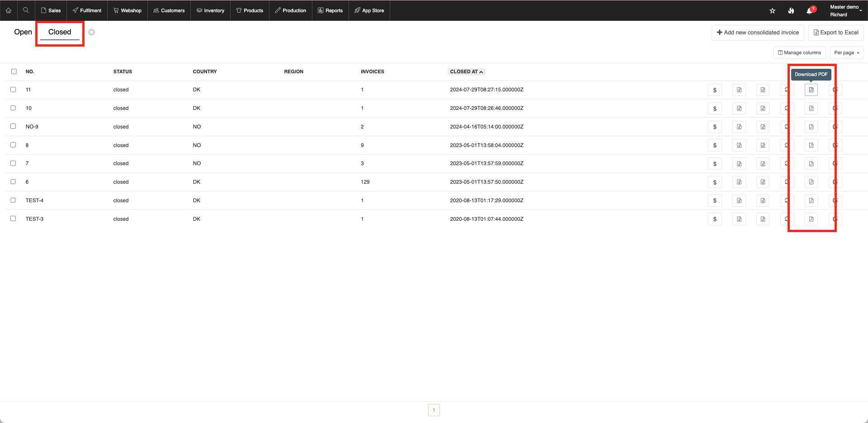Download PDF for consolidated invoice 8
This screenshot has width=868, height=423.
tap(811, 146)
